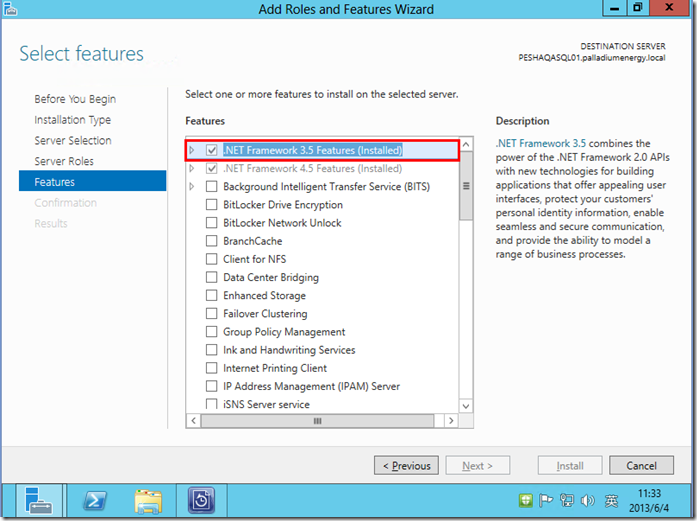Expand the BITS feature tree node
Screen dimensions: 697x521
[192, 186]
